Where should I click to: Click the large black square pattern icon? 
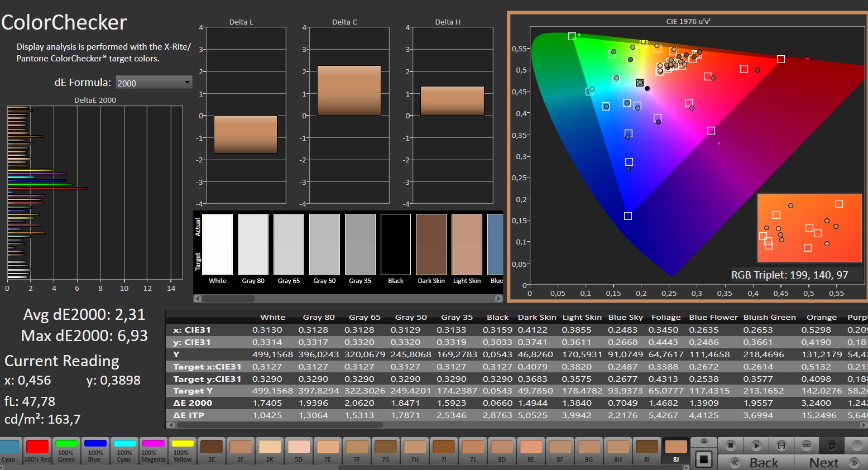click(704, 459)
